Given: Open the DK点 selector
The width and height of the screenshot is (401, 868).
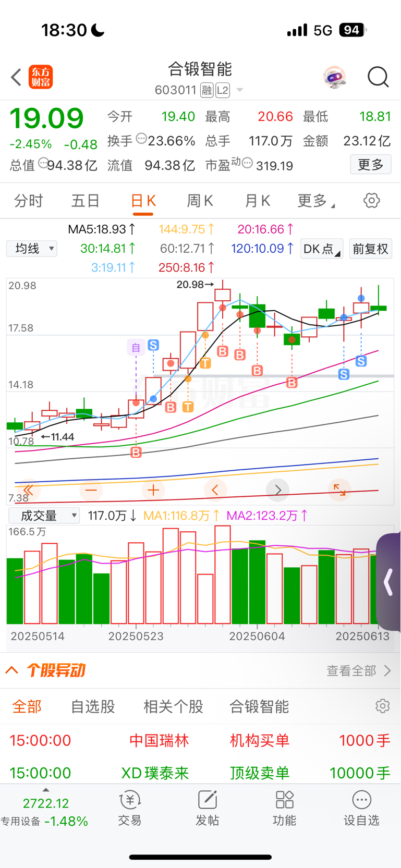Looking at the screenshot, I should click(x=322, y=249).
